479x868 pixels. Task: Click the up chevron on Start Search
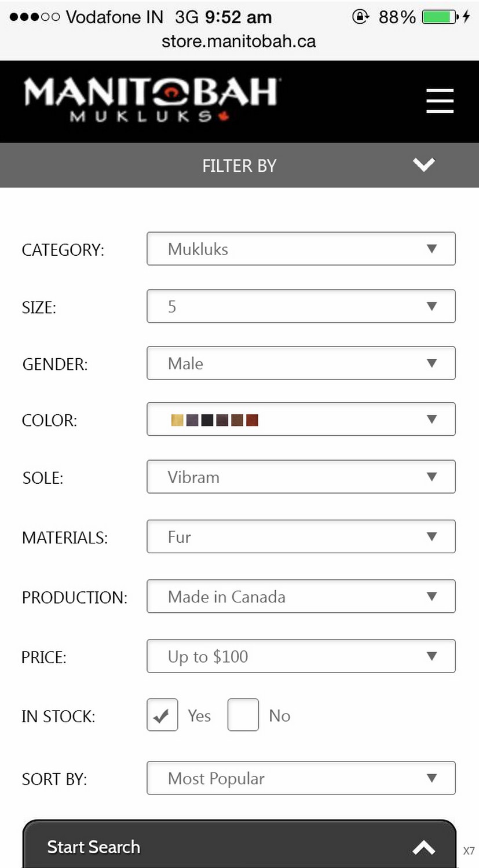(x=423, y=848)
